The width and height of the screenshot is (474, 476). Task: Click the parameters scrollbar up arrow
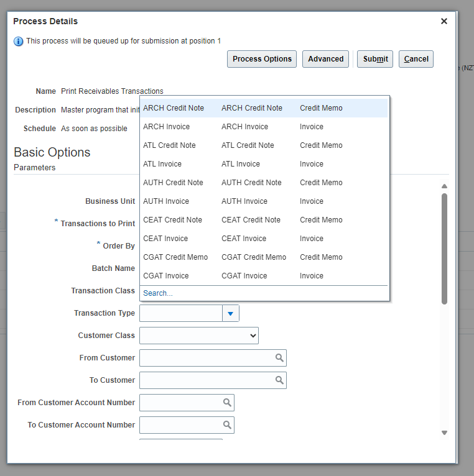point(444,186)
